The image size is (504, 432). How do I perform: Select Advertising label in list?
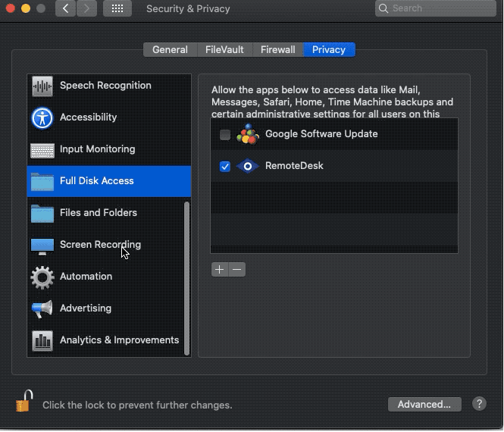click(86, 308)
